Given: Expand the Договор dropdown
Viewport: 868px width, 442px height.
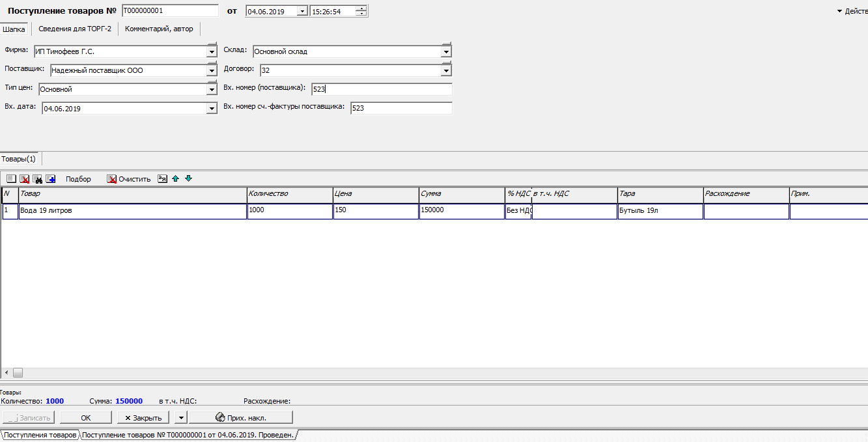Looking at the screenshot, I should click(446, 70).
